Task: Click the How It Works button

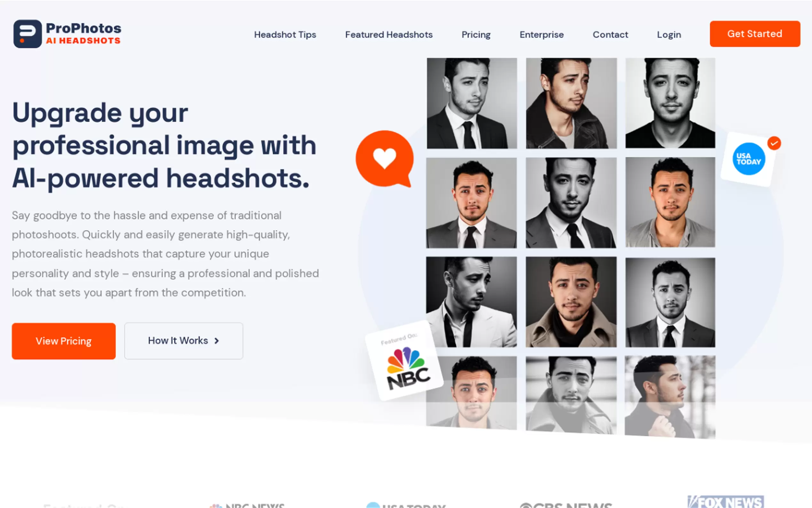Action: pyautogui.click(x=183, y=341)
